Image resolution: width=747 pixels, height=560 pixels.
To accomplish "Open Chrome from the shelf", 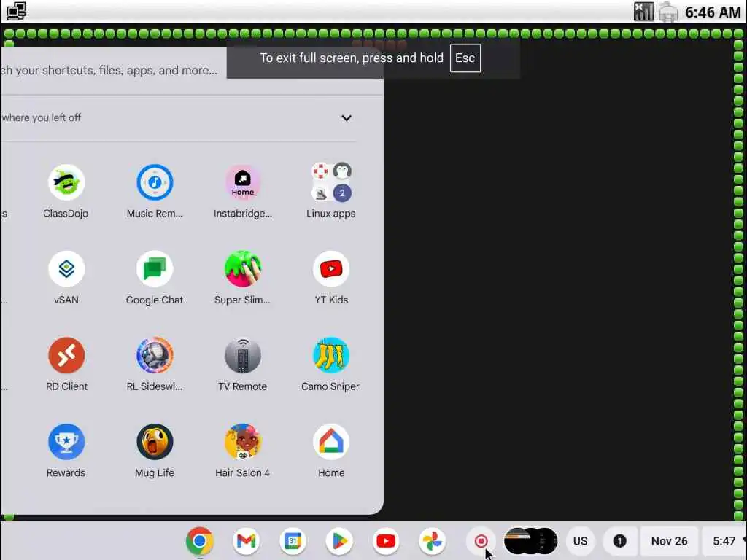I will 200,541.
